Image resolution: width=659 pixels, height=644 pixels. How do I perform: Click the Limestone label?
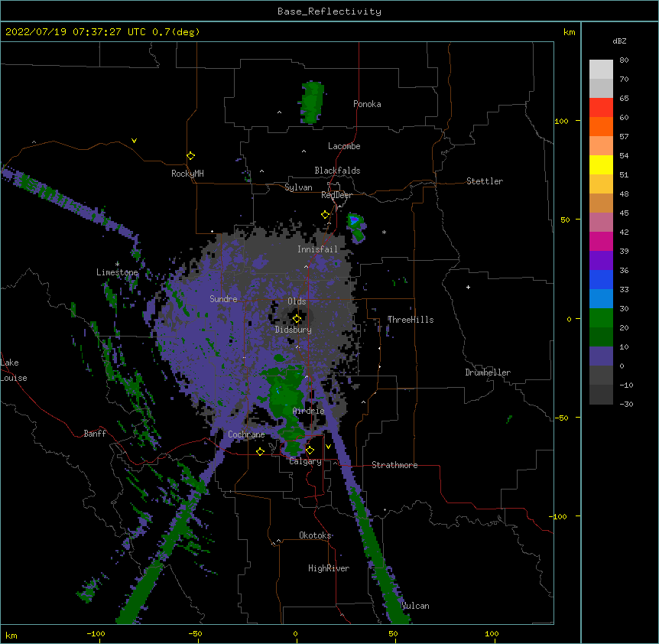coord(117,272)
